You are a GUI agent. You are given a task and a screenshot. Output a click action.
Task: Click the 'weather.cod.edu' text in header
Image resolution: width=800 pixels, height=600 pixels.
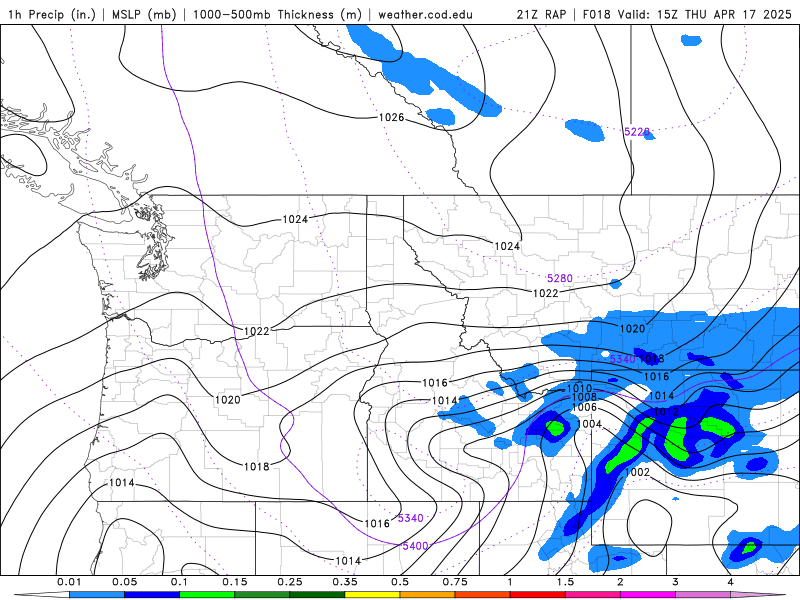click(425, 14)
